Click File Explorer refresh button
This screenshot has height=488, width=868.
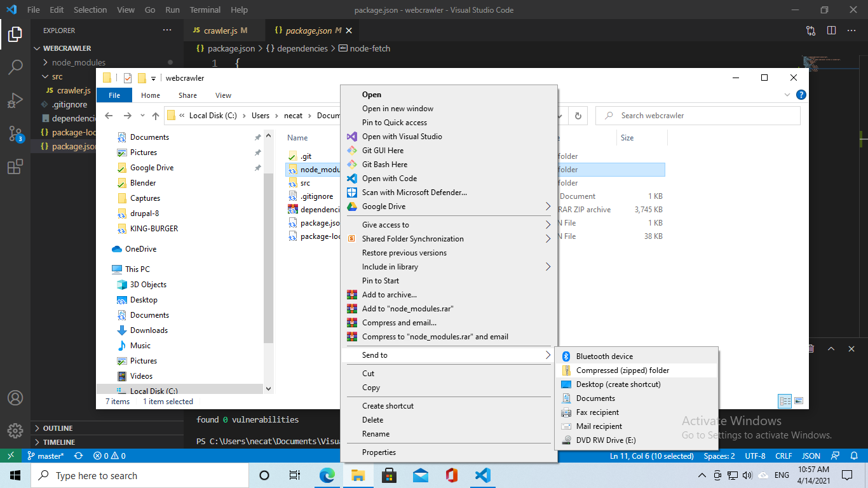pyautogui.click(x=578, y=116)
